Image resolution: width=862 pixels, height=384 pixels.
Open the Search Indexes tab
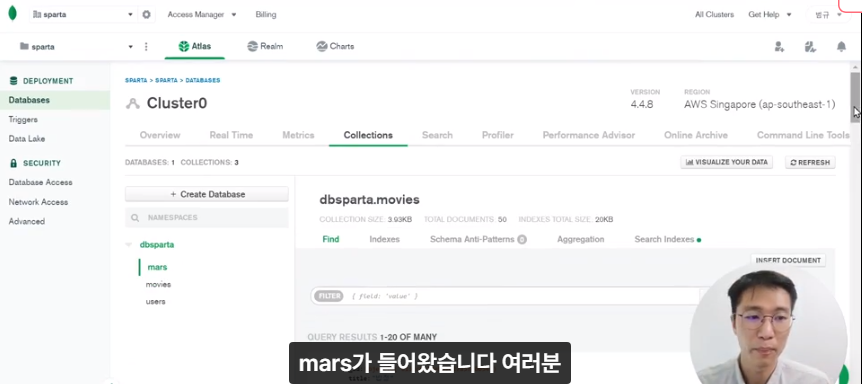(667, 240)
